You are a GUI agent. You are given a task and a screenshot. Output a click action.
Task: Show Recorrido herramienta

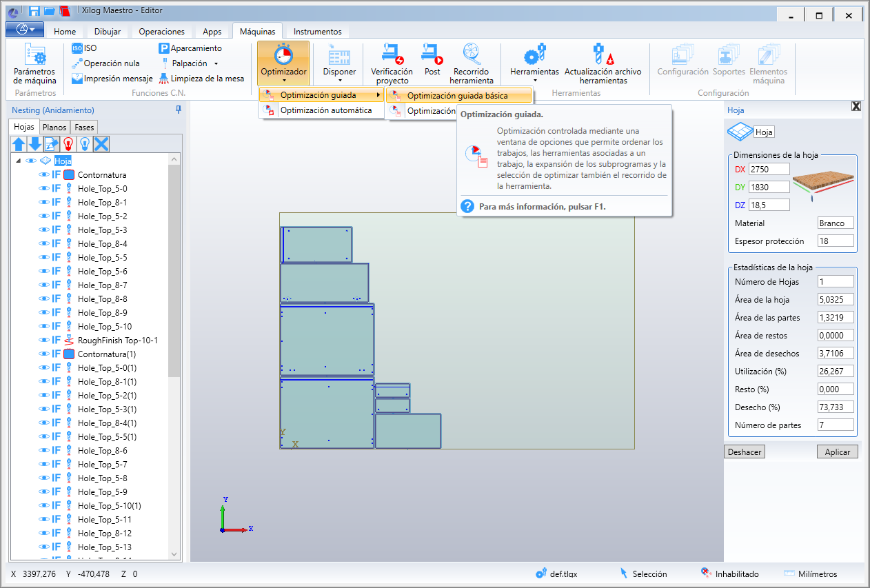pos(472,64)
